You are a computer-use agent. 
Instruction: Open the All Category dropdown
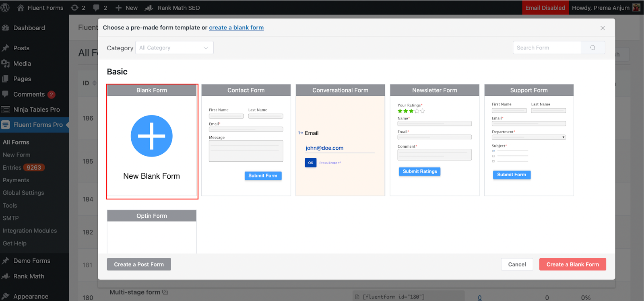[x=174, y=47]
